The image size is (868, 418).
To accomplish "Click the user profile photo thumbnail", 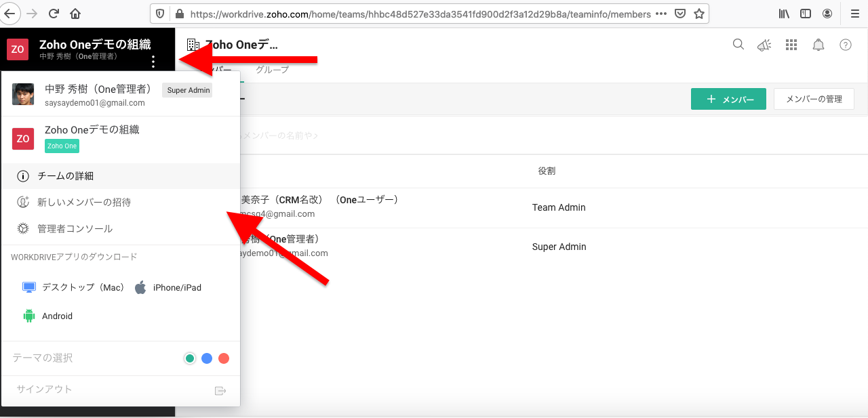I will tap(23, 94).
